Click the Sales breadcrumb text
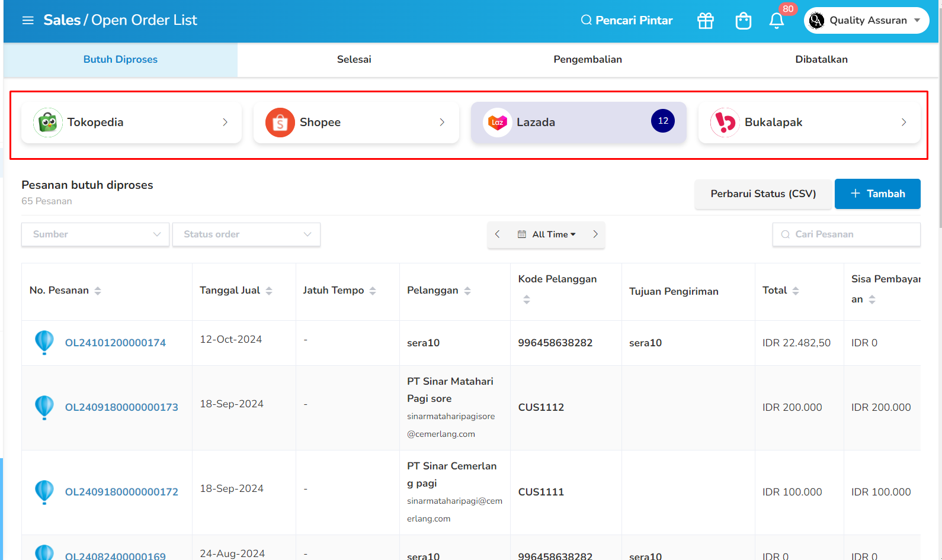 pos(62,20)
